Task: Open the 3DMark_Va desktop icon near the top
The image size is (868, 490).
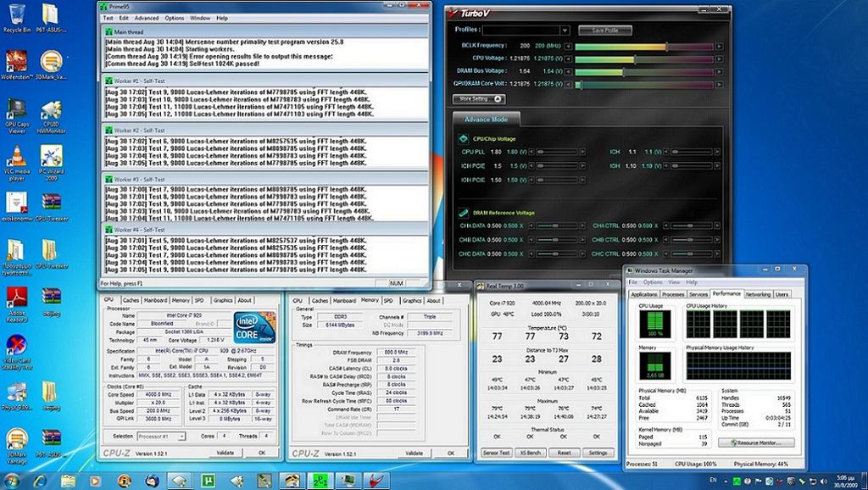Action: click(x=51, y=65)
